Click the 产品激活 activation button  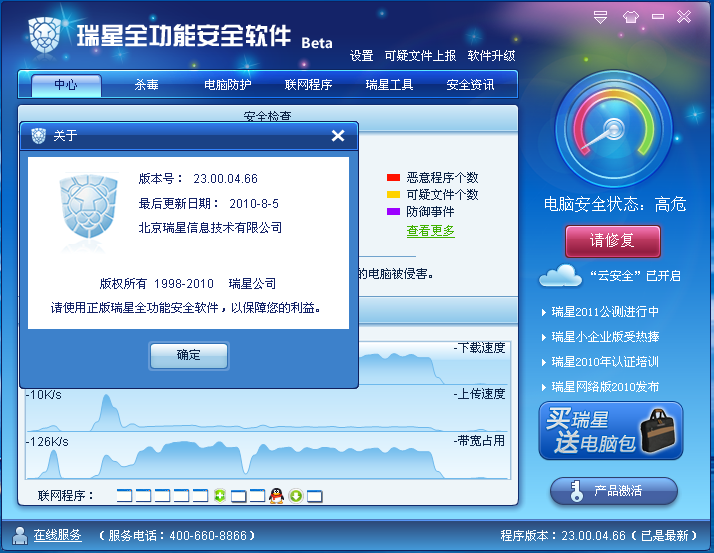click(614, 491)
